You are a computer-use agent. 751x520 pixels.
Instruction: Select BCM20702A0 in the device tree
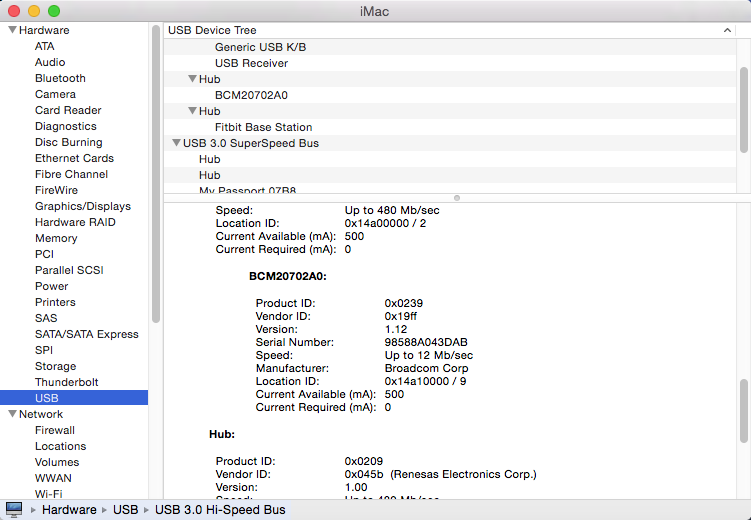(x=450, y=95)
